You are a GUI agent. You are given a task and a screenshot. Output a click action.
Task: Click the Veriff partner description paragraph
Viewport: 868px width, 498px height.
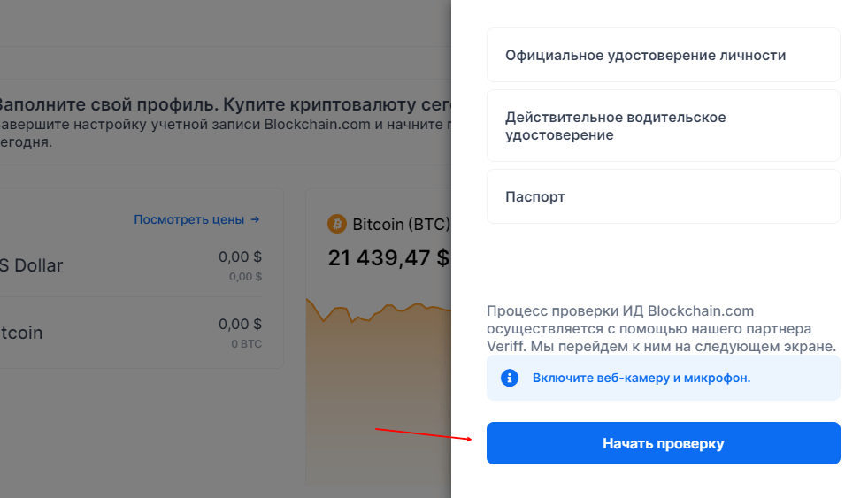pos(662,328)
